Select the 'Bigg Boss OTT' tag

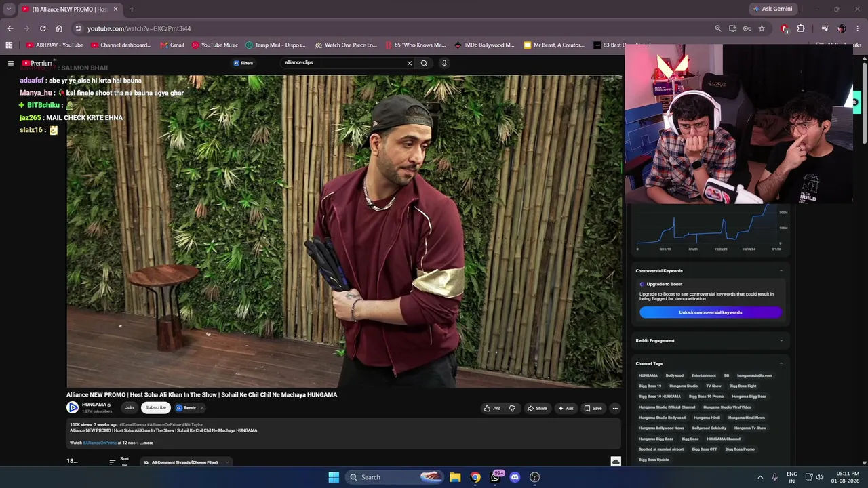tap(704, 449)
